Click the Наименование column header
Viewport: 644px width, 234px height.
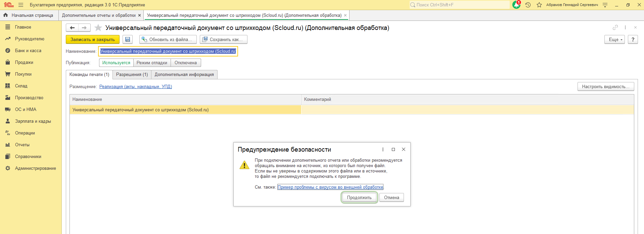pyautogui.click(x=185, y=100)
